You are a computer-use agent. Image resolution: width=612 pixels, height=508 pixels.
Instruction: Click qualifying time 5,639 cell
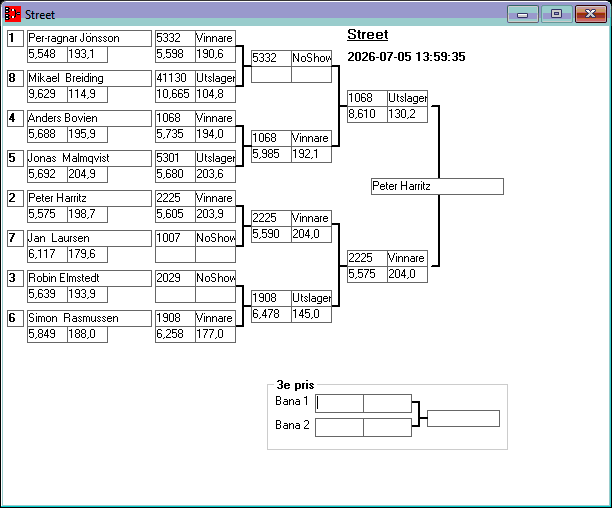click(47, 294)
